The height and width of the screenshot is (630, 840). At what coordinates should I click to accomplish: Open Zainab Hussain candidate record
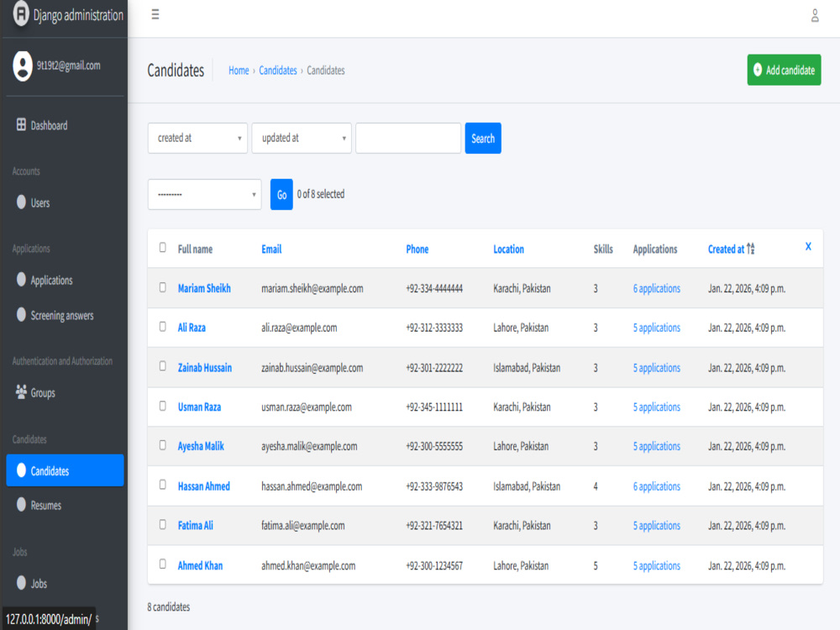205,368
